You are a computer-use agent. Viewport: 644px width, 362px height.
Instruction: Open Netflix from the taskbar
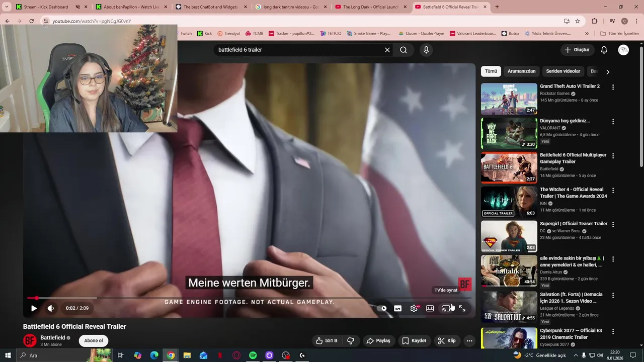coord(220,355)
